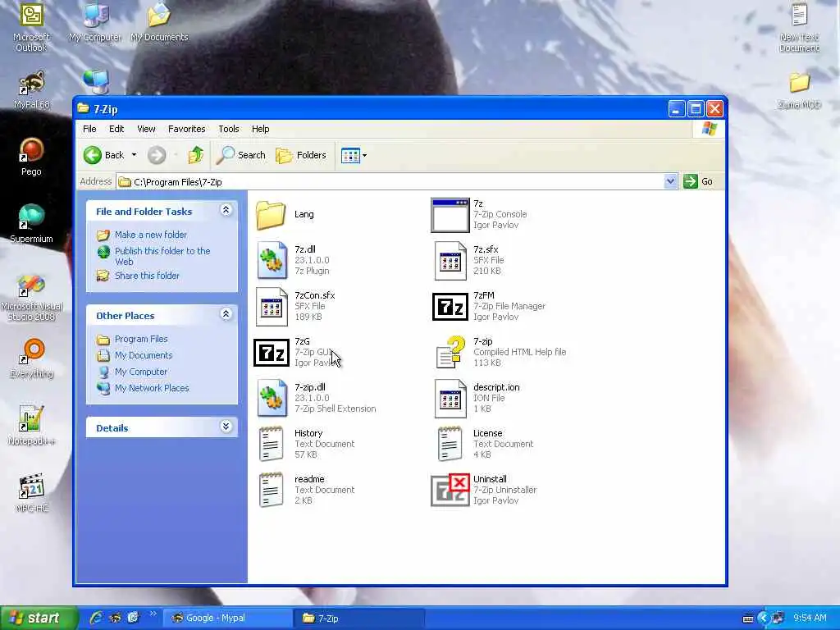Screen dimensions: 840x630
Task: Expand the Details panel
Action: click(x=226, y=427)
